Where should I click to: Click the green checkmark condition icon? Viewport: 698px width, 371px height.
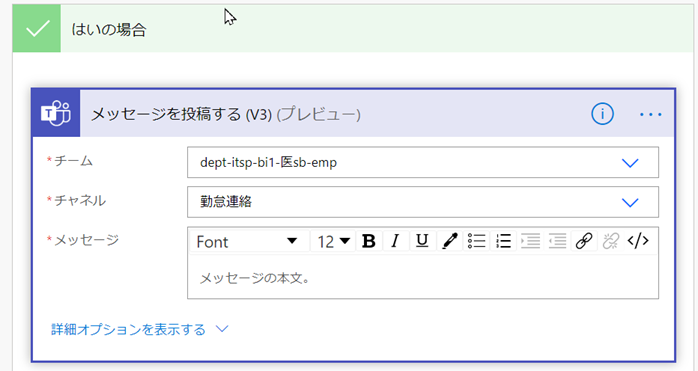[x=37, y=29]
